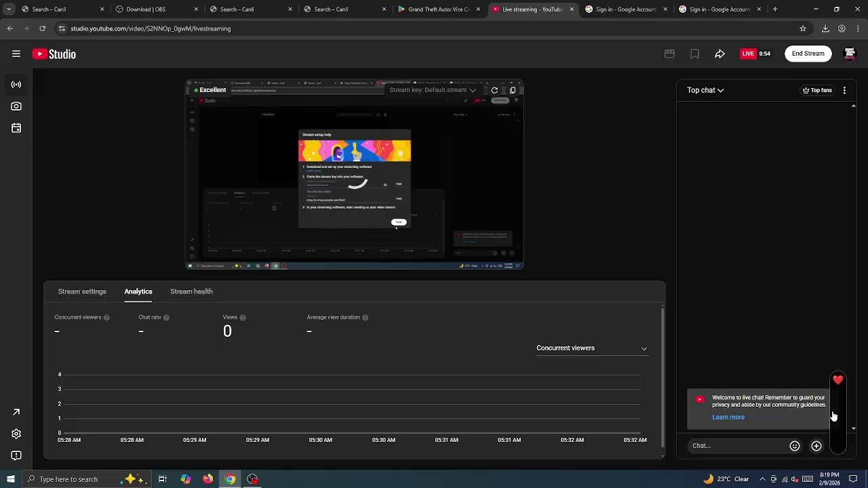Click the 0:54 stream elapsed timer
This screenshot has width=868, height=488.
tap(765, 54)
